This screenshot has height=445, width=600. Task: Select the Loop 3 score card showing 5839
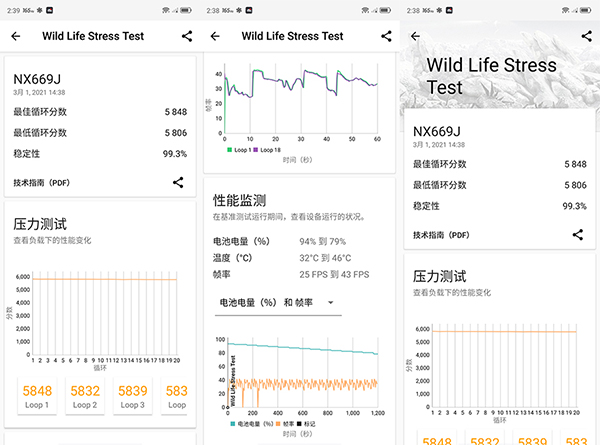tap(133, 396)
